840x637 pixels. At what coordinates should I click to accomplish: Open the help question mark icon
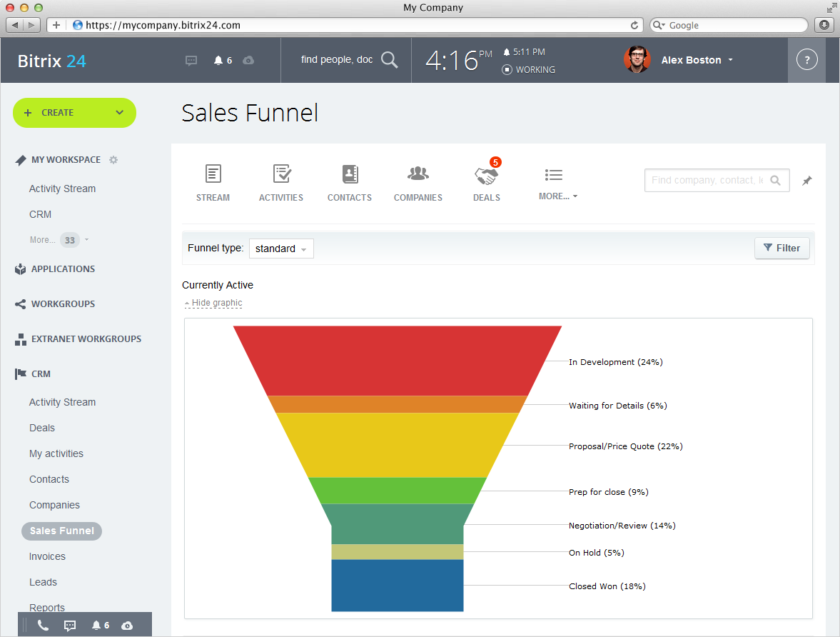click(806, 60)
